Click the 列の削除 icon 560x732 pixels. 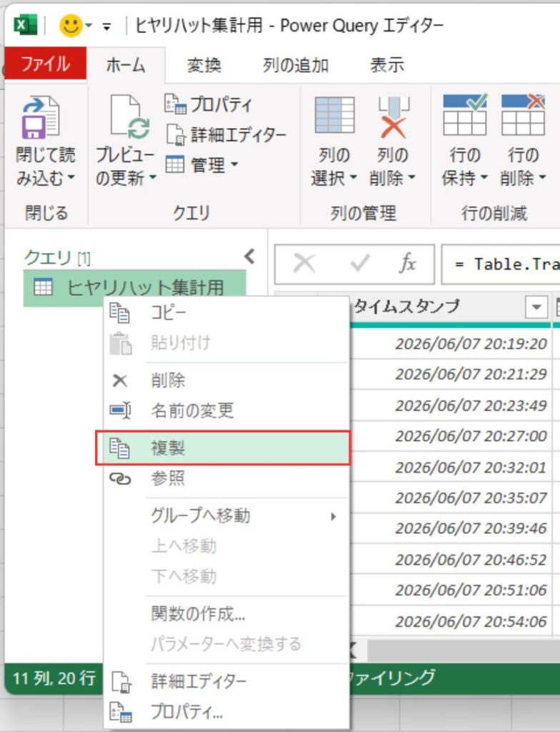tap(393, 117)
